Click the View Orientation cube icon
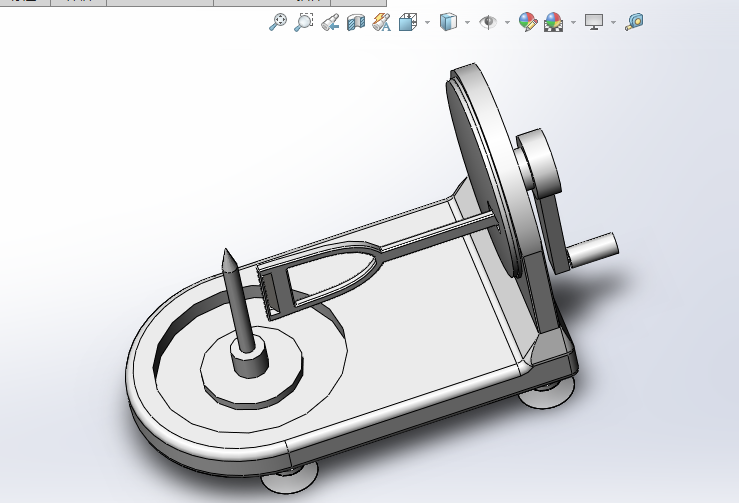 pyautogui.click(x=408, y=21)
